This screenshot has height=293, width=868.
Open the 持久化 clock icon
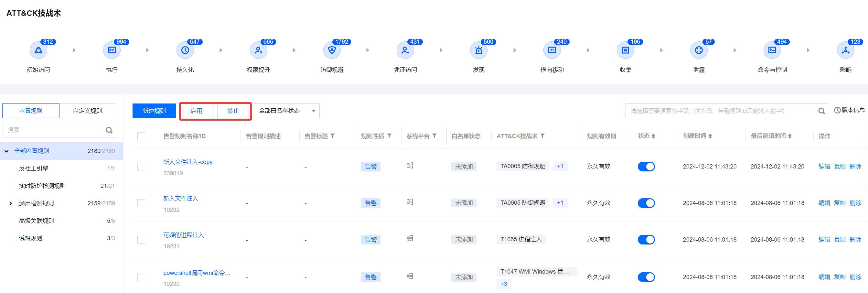(x=185, y=50)
